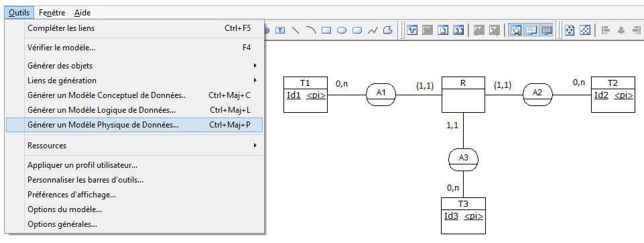Open the Aide menu
Viewport: 644px width, 243px height.
coord(82,13)
